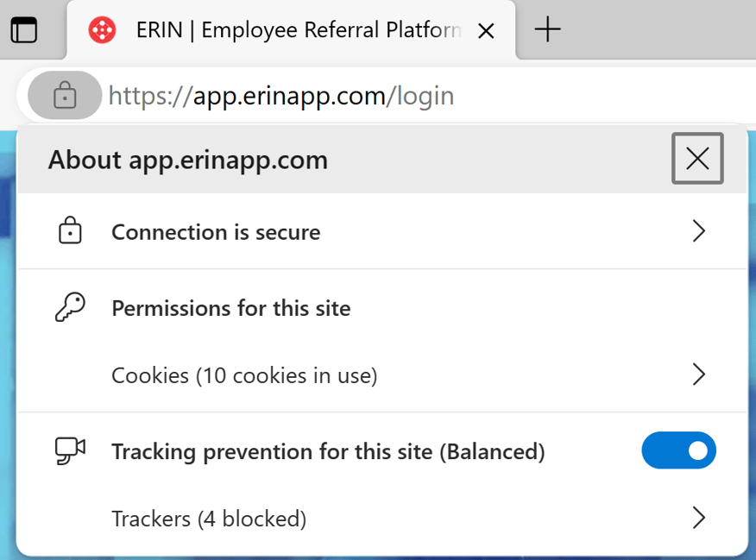Click the URL in the address bar
Screen dimensions: 756x560
281,95
